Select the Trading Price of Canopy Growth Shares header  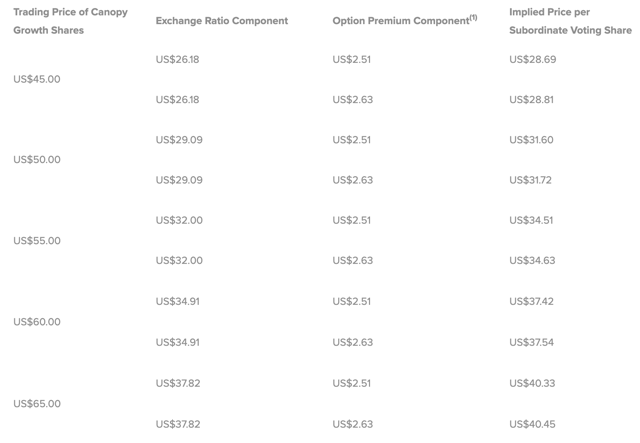point(70,21)
